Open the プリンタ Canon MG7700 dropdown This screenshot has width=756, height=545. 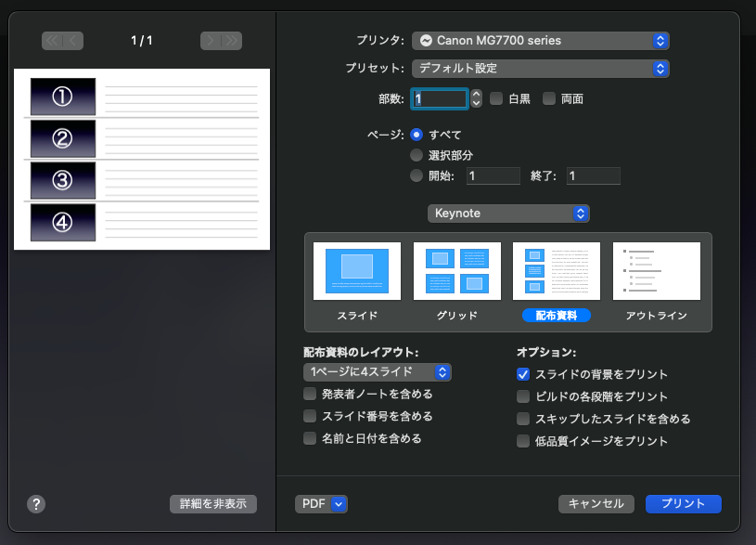point(540,41)
